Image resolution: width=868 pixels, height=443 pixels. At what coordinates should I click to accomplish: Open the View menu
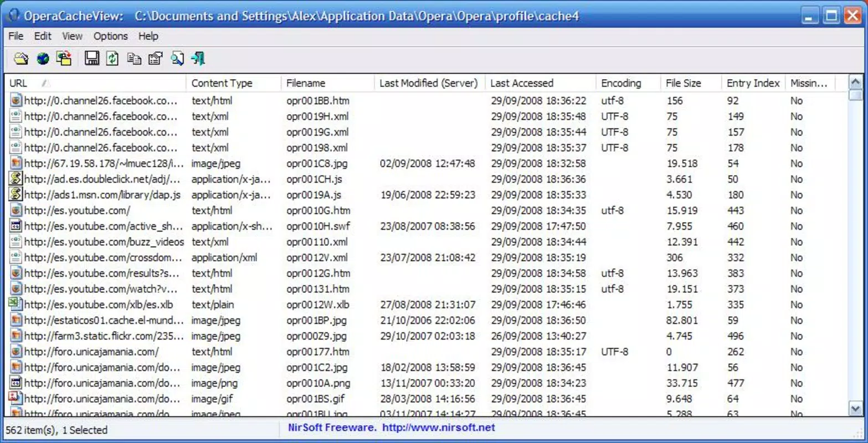click(72, 36)
